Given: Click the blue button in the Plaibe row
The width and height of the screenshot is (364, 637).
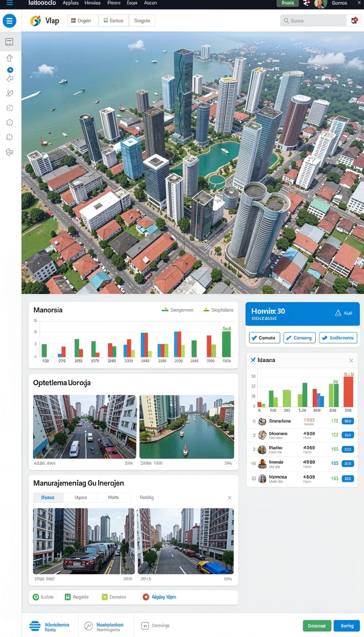Looking at the screenshot, I should click(348, 449).
